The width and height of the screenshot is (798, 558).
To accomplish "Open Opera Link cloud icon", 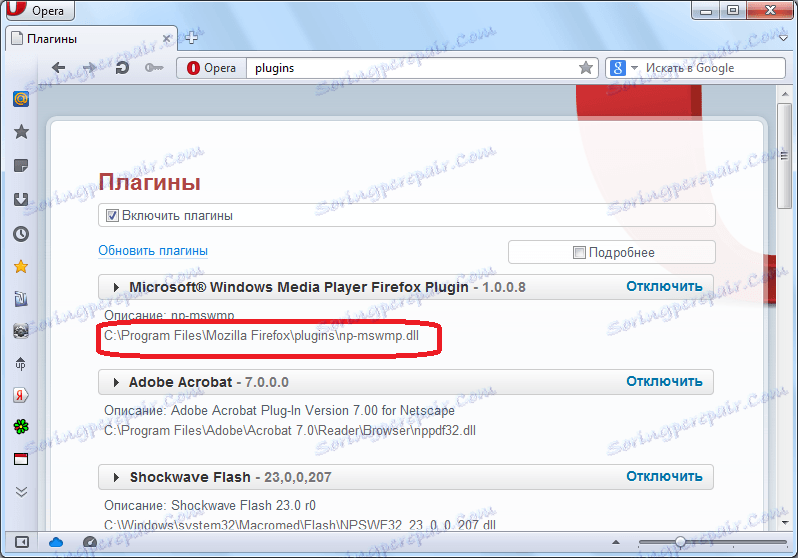I will (x=55, y=542).
